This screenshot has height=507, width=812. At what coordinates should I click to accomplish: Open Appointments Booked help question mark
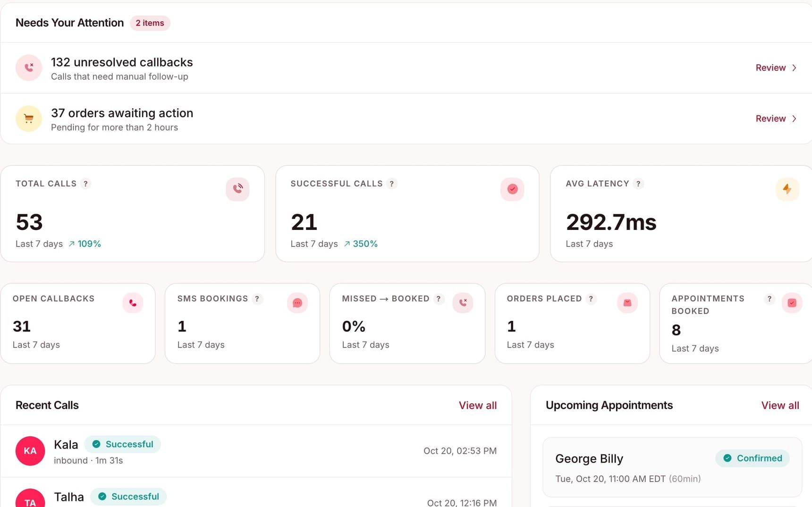tap(770, 299)
